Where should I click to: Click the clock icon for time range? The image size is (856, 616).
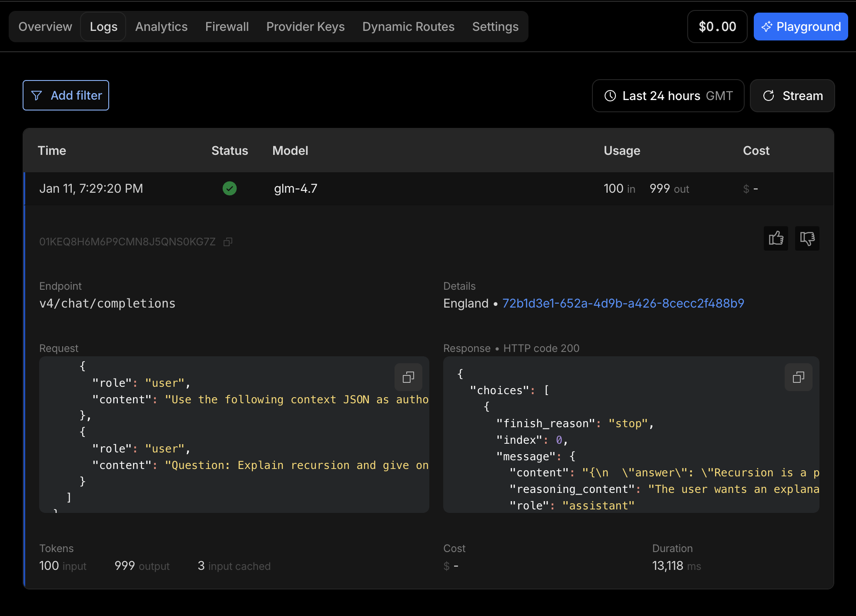(x=610, y=96)
